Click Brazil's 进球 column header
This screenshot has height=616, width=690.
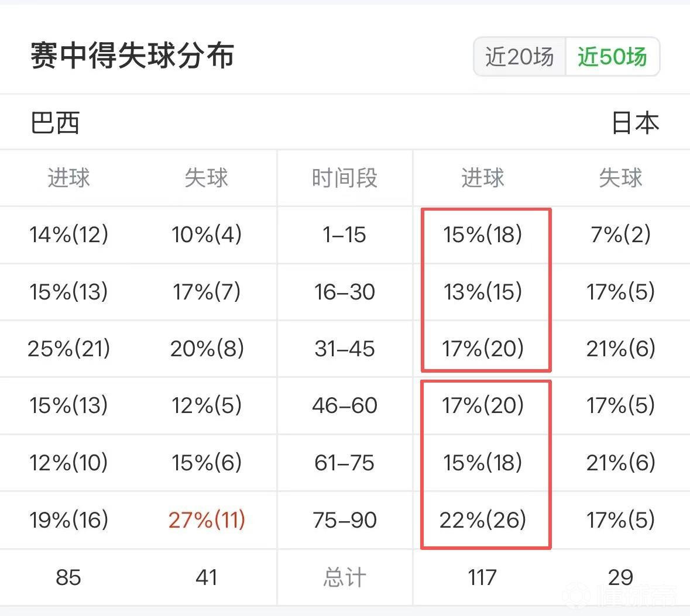(68, 178)
